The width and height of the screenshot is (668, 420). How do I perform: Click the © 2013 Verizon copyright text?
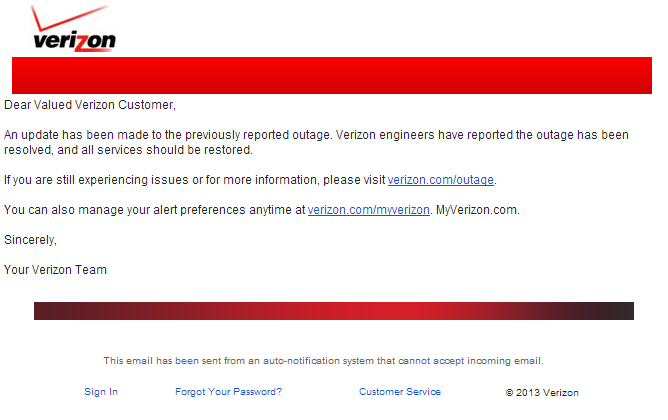pos(542,392)
